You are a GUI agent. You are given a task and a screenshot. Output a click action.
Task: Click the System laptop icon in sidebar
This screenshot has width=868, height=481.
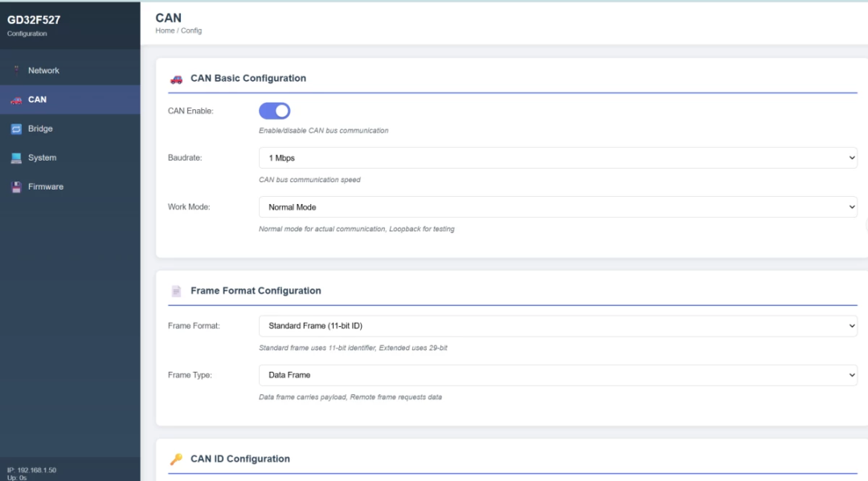[16, 158]
